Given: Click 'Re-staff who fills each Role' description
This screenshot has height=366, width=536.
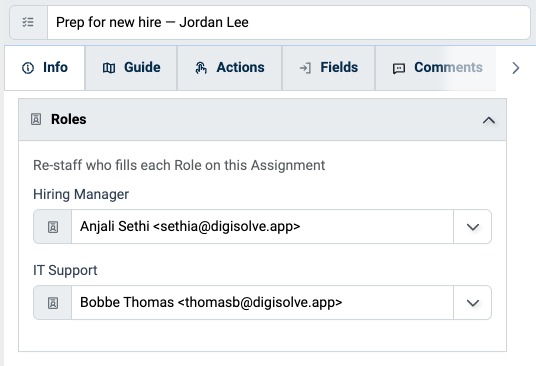Looking at the screenshot, I should coord(179,165).
